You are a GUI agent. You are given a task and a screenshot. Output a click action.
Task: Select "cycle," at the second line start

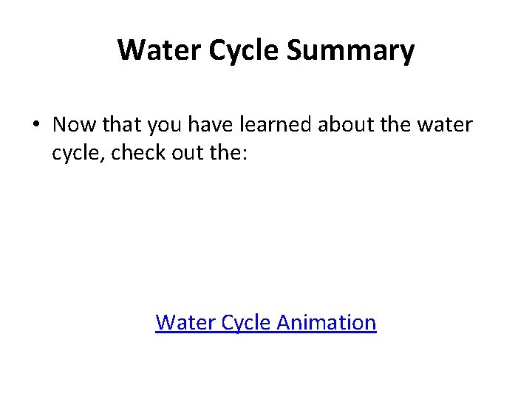click(78, 154)
